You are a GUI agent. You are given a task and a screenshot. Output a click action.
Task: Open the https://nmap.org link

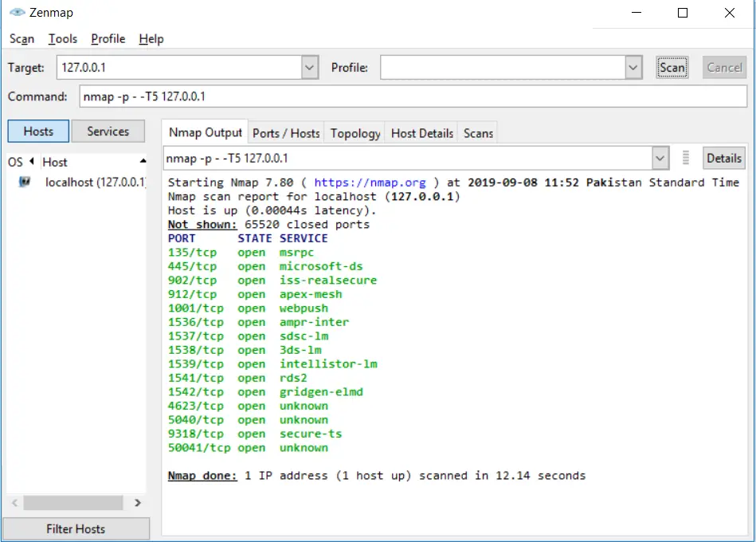pos(370,183)
